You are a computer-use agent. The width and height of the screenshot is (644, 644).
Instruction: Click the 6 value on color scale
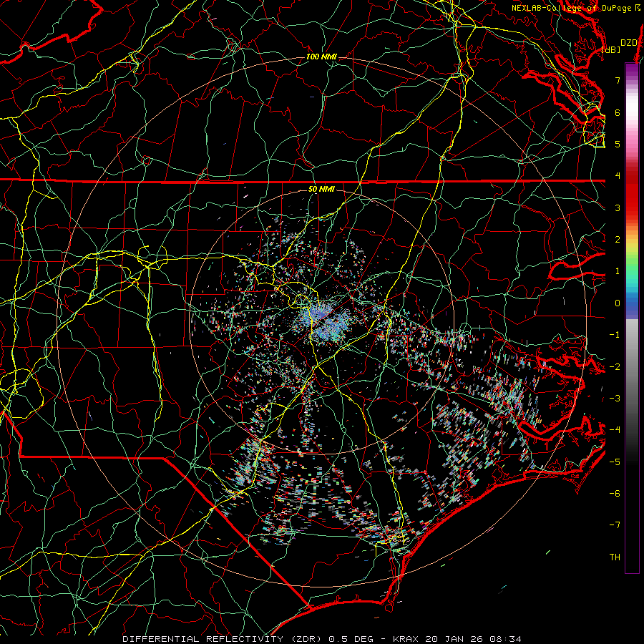[618, 112]
